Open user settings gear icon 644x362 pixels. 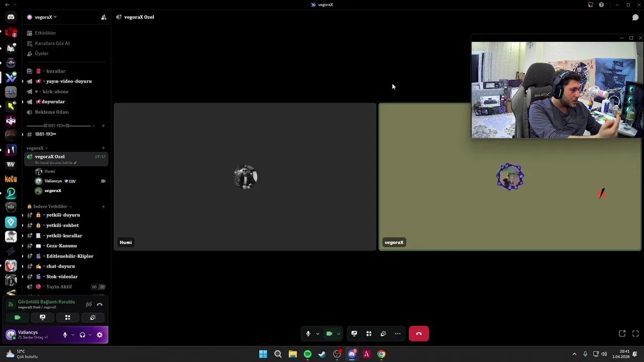coord(100,335)
